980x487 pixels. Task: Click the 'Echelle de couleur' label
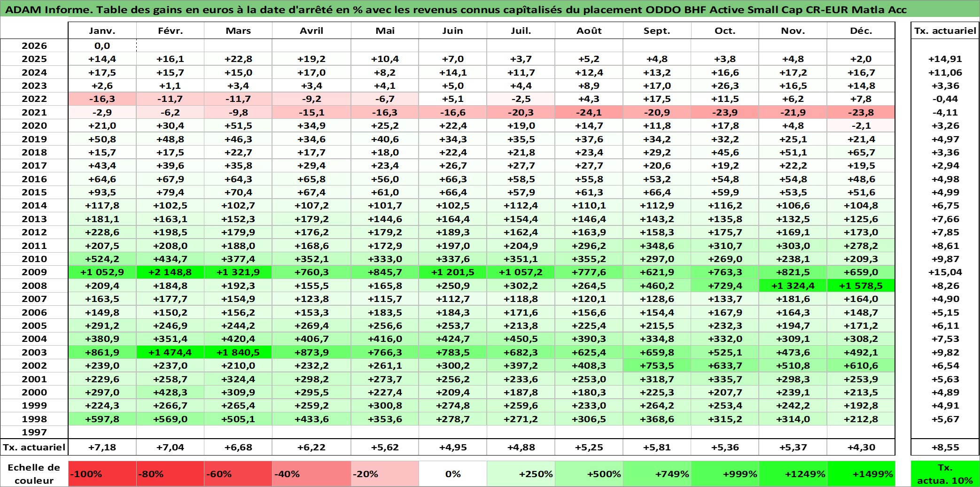pos(34,473)
